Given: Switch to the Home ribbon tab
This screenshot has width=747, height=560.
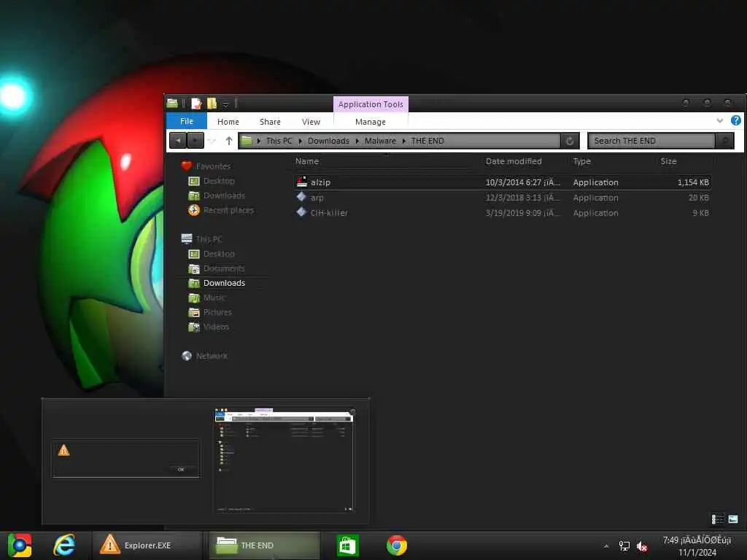Looking at the screenshot, I should (228, 122).
